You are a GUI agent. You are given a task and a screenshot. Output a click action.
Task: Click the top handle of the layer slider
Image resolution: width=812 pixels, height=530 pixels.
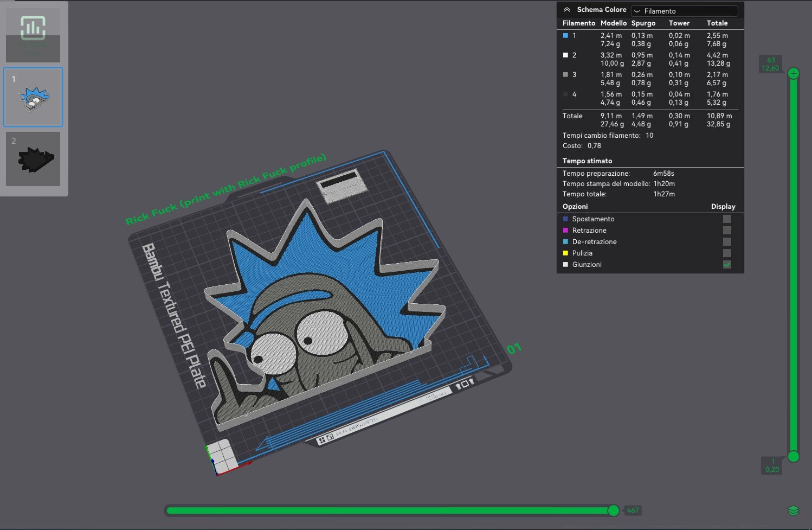coord(793,72)
